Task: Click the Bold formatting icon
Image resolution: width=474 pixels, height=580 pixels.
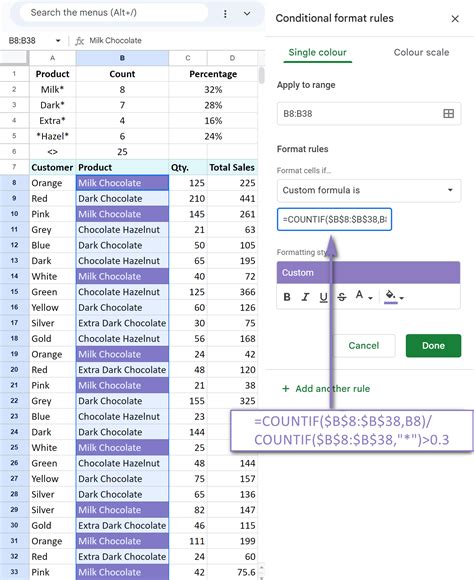Action: pyautogui.click(x=287, y=297)
